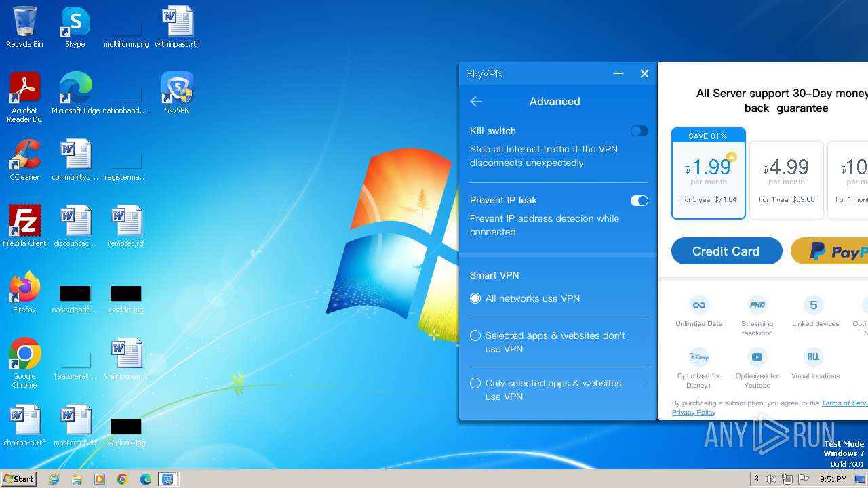
Task: Select the FileZilla Client desktop icon
Action: click(24, 226)
